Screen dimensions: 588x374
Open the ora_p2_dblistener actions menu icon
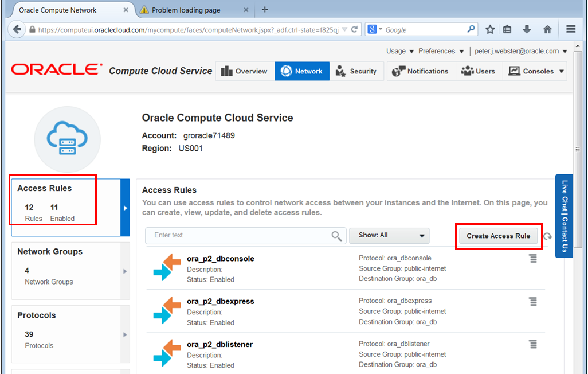(x=533, y=344)
